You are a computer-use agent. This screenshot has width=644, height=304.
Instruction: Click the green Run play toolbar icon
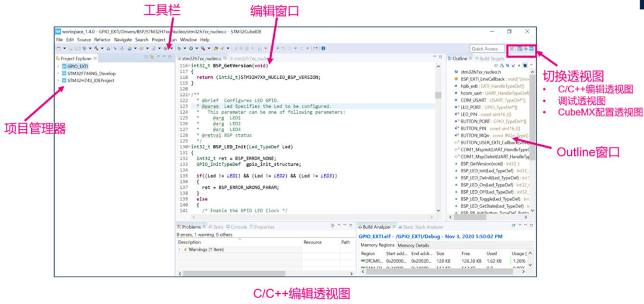point(191,48)
